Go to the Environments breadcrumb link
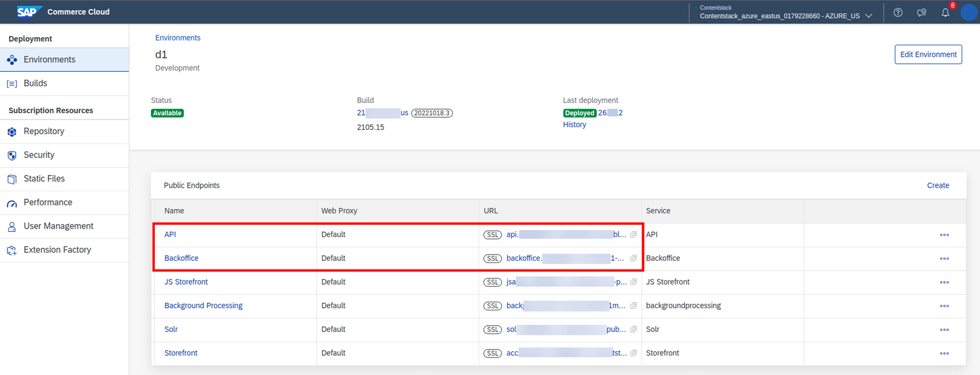The height and width of the screenshot is (375, 980). [x=178, y=38]
